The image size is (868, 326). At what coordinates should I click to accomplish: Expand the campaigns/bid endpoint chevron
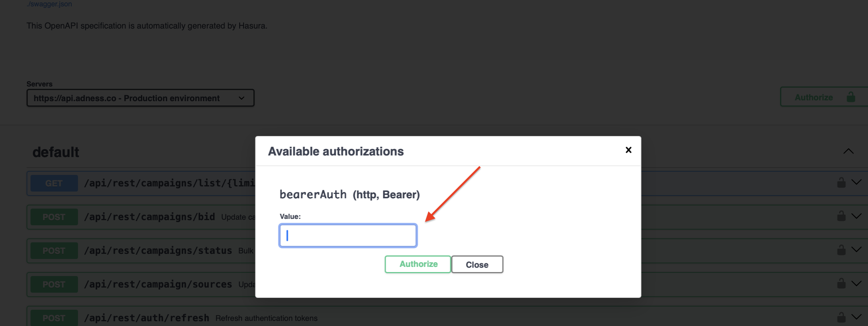[857, 216]
